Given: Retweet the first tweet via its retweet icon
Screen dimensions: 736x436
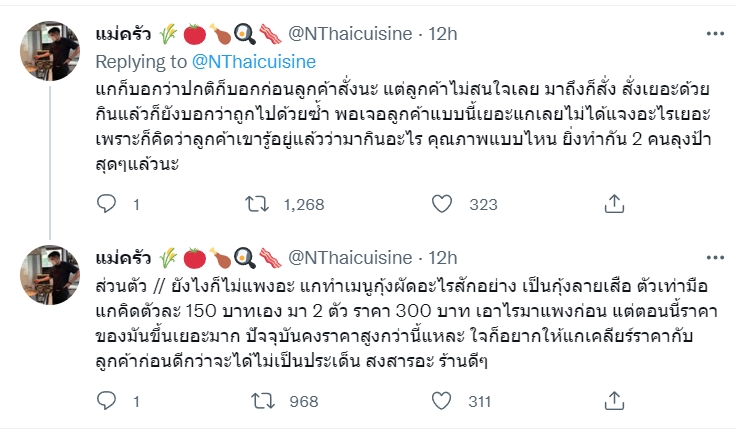Looking at the screenshot, I should 256,204.
